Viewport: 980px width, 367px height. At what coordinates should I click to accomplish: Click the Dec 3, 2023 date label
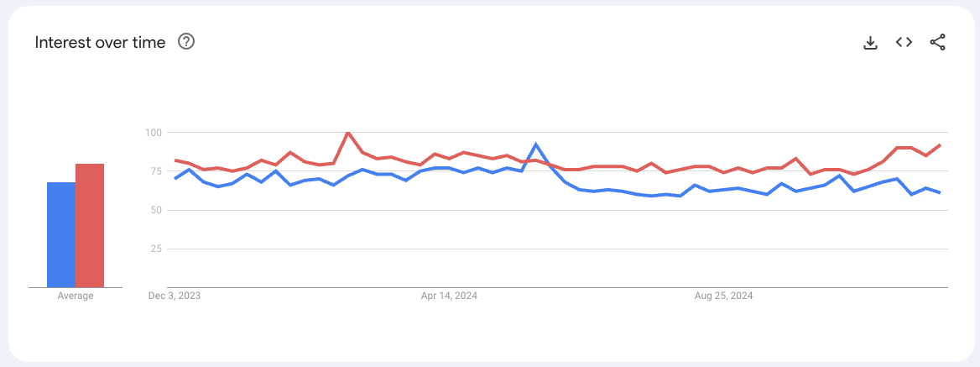coord(175,296)
